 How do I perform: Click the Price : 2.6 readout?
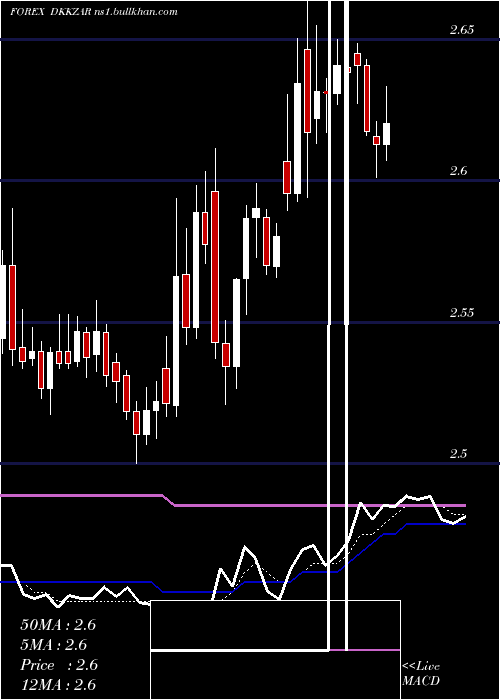pyautogui.click(x=59, y=665)
